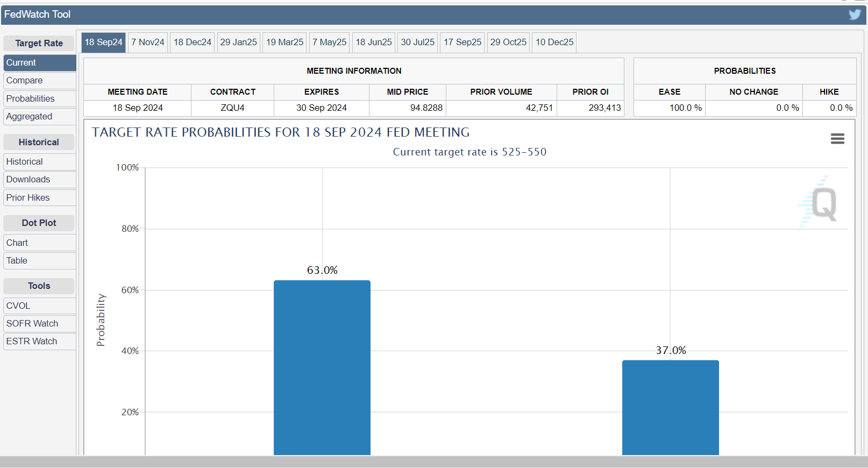Image resolution: width=868 pixels, height=468 pixels.
Task: Click the EASE column header
Action: [x=670, y=92]
